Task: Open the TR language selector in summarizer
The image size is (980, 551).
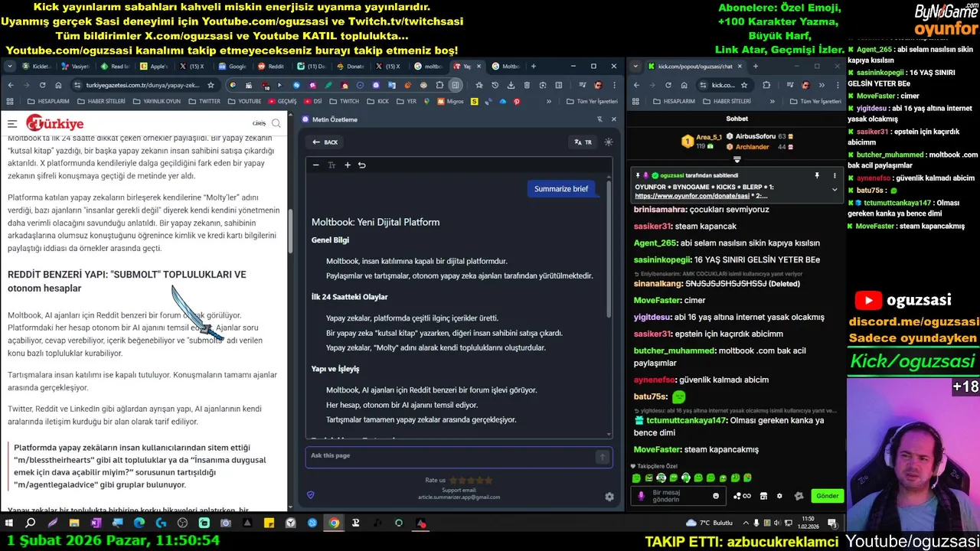Action: (583, 142)
